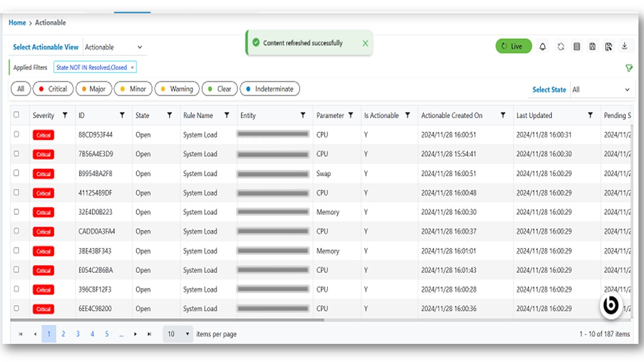Select checkbox for row 88CD953F44
Image resolution: width=644 pixels, height=362 pixels.
[x=17, y=135]
